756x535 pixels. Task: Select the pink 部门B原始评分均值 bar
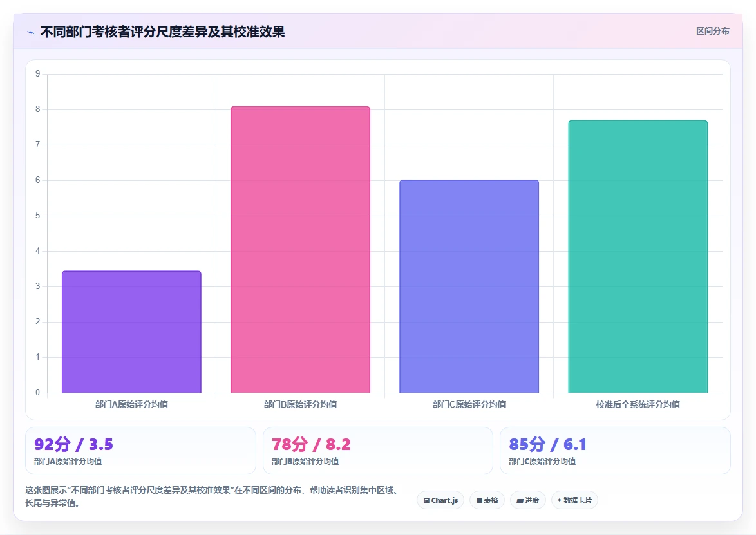(300, 250)
